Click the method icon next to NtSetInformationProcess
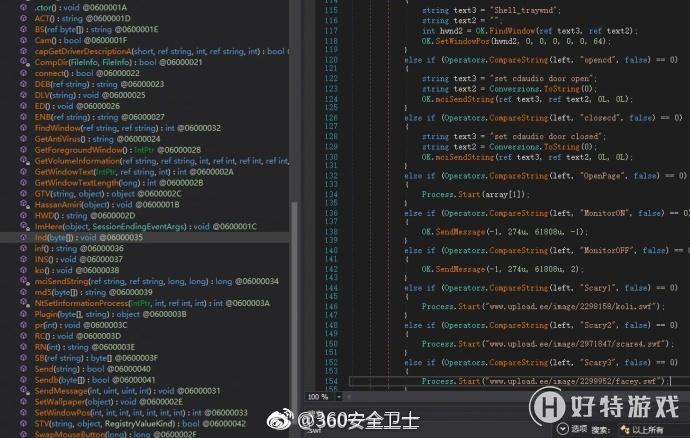Viewport: 690px width, 438px height. click(23, 303)
